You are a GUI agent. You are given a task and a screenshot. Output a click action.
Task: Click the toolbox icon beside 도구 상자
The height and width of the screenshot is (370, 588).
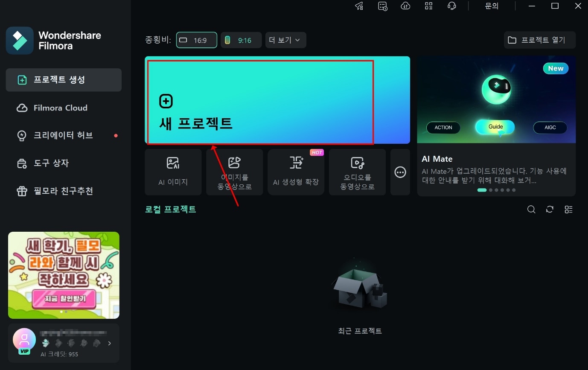point(22,163)
